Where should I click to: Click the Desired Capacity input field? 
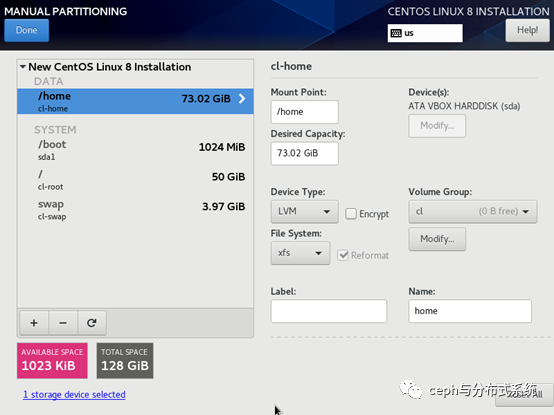point(305,153)
